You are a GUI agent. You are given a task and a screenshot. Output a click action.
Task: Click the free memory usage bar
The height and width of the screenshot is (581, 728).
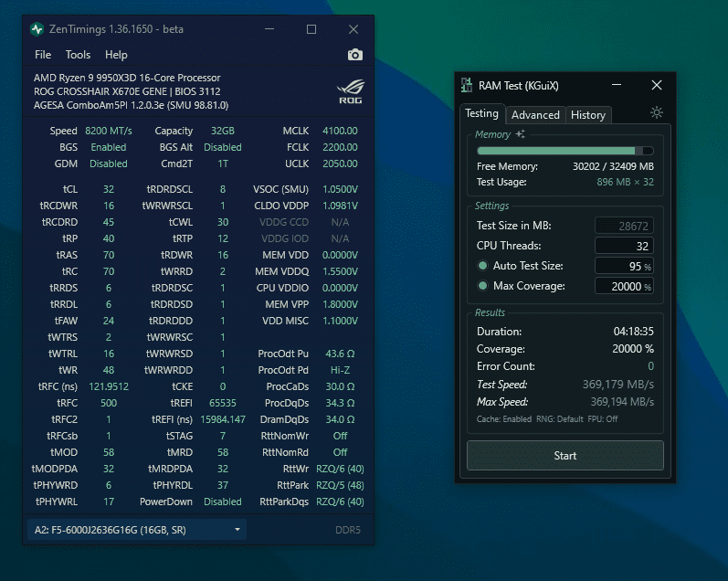(565, 151)
